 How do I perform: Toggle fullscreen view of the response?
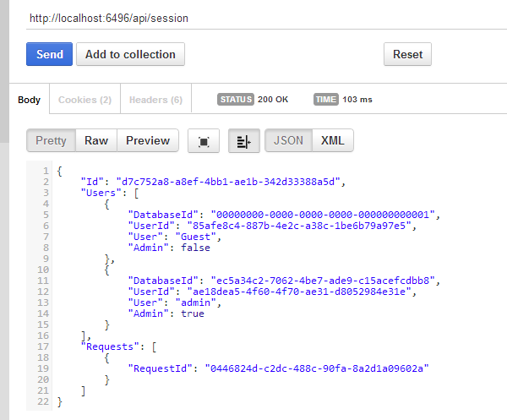point(204,141)
